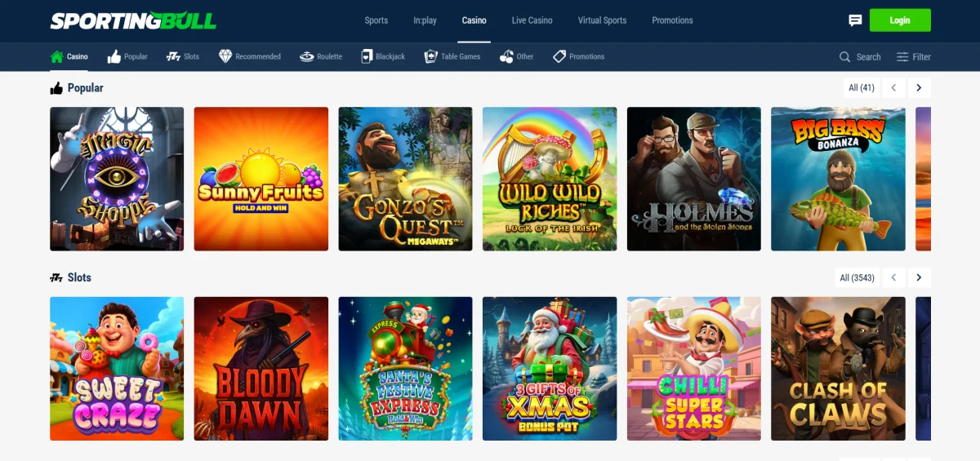The width and height of the screenshot is (980, 461).
Task: Open Promotions in the top navigation
Action: click(x=672, y=20)
